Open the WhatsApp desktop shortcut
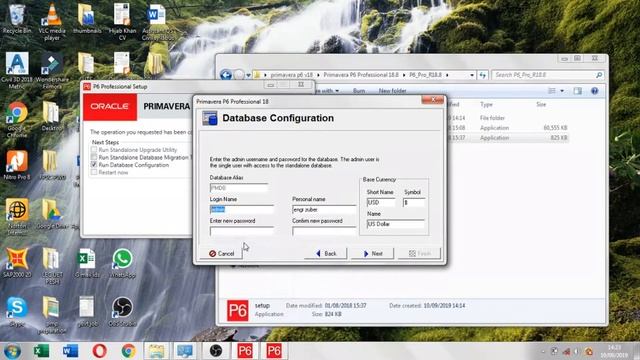The image size is (640, 360). [x=122, y=263]
